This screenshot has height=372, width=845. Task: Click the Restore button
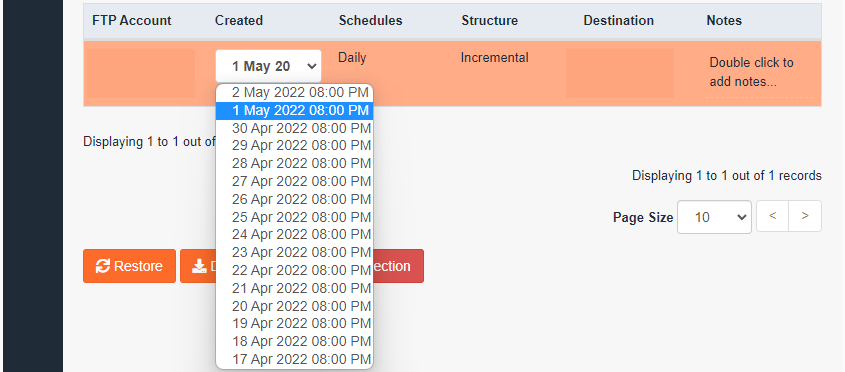click(x=129, y=266)
